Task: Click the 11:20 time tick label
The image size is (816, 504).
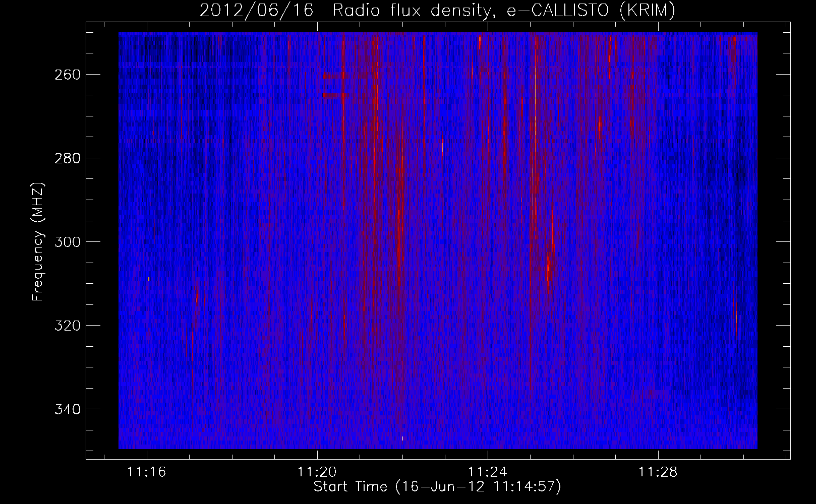Action: [x=317, y=472]
